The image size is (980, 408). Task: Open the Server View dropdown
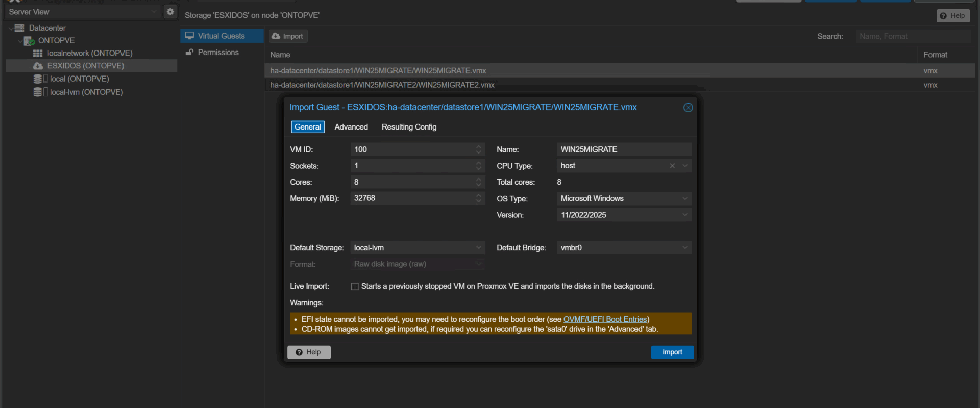(x=154, y=11)
